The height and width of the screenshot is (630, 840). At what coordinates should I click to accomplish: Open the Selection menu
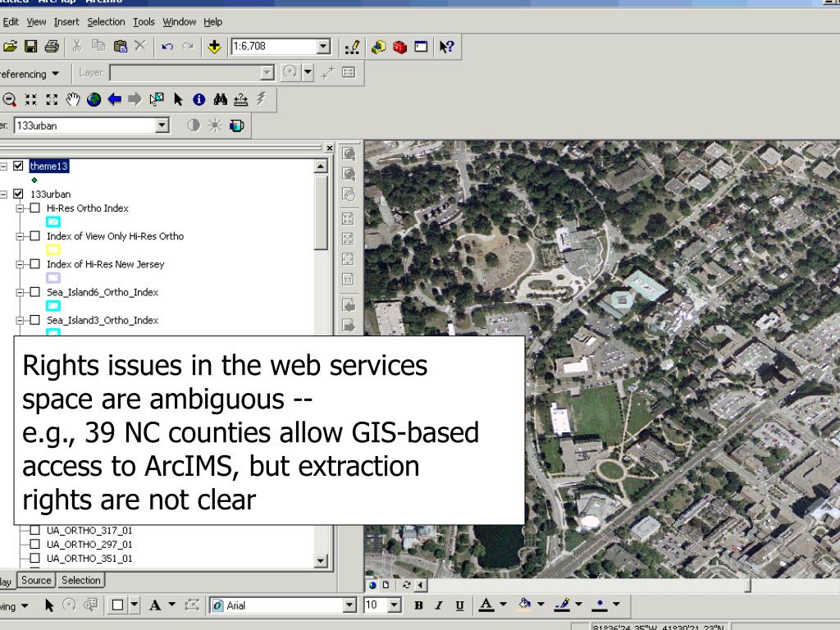point(106,22)
